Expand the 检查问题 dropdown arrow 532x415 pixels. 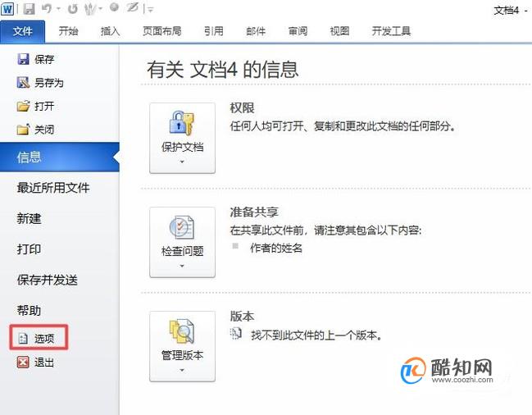click(x=182, y=266)
